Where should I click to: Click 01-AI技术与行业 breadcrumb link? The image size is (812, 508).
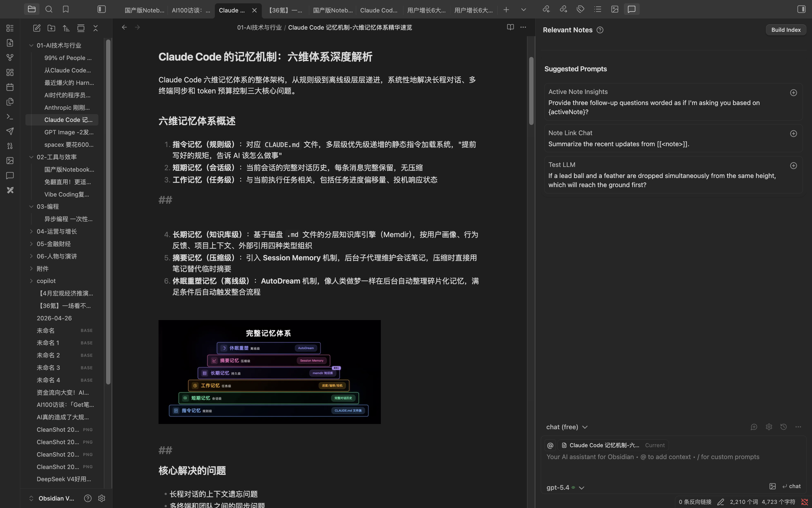coord(259,28)
